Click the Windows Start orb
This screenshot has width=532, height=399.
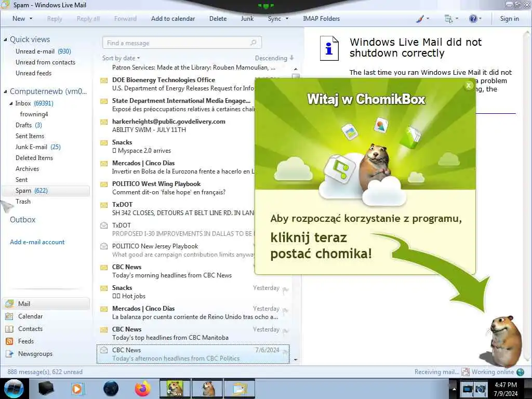pyautogui.click(x=14, y=389)
